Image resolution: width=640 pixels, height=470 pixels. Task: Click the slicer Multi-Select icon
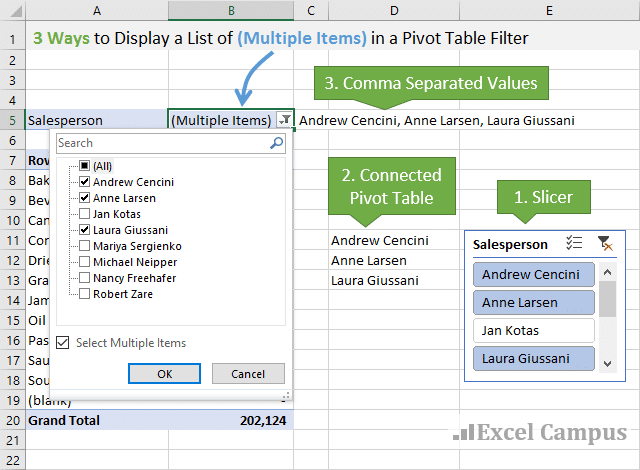pyautogui.click(x=574, y=243)
